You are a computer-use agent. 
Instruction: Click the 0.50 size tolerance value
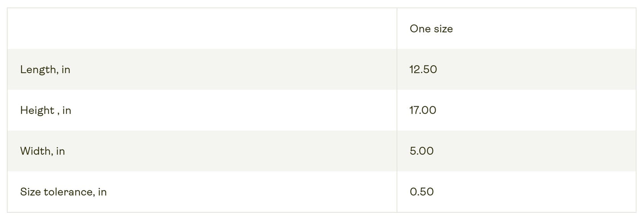[421, 192]
